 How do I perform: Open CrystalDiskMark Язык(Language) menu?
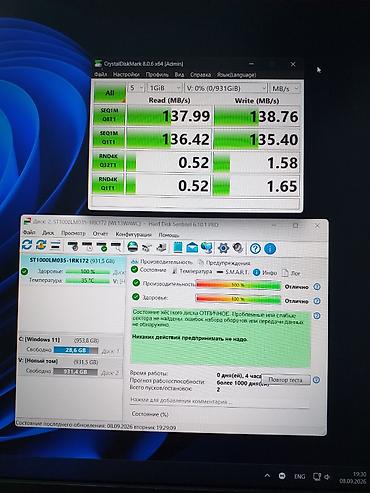pos(236,75)
